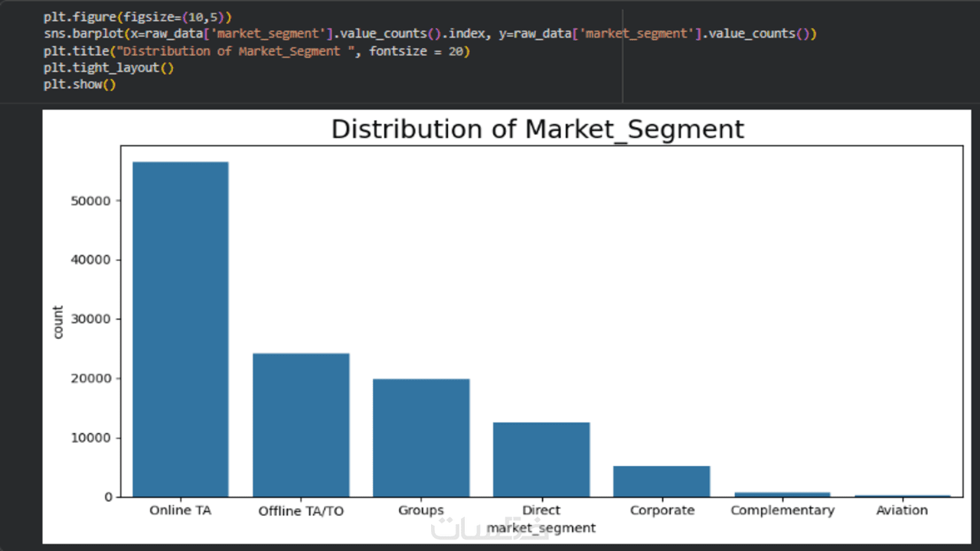The image size is (980, 551).
Task: Click the 'count' y-axis label
Action: pyautogui.click(x=58, y=322)
